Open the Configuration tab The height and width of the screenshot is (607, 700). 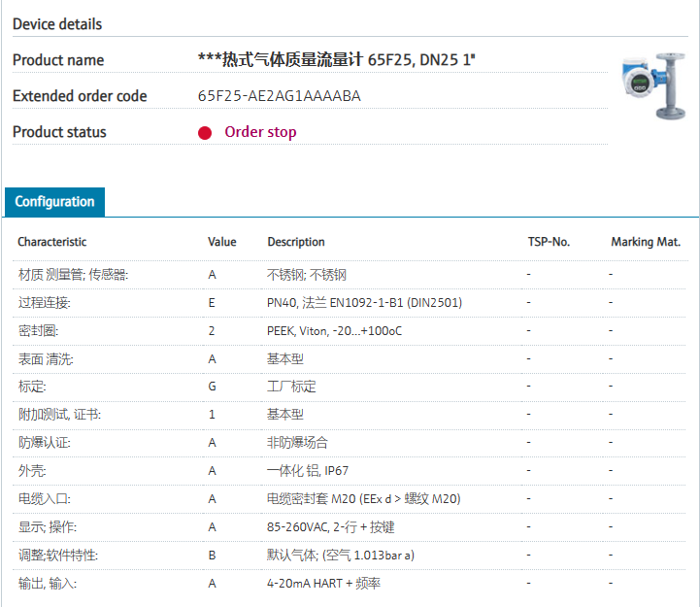pos(54,202)
